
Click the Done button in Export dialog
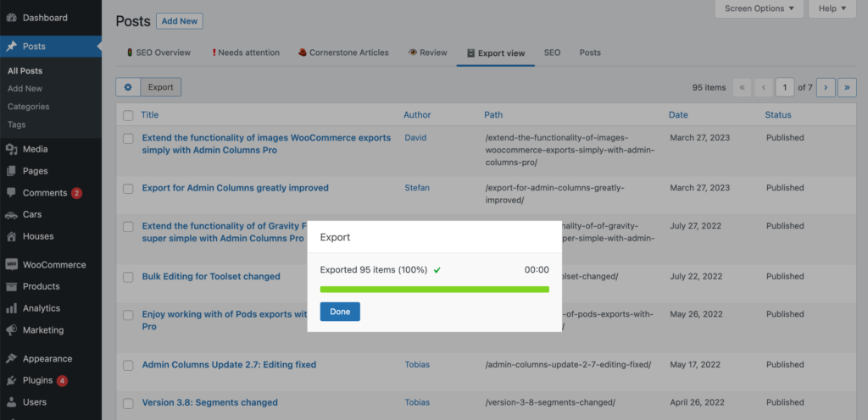[x=340, y=312]
